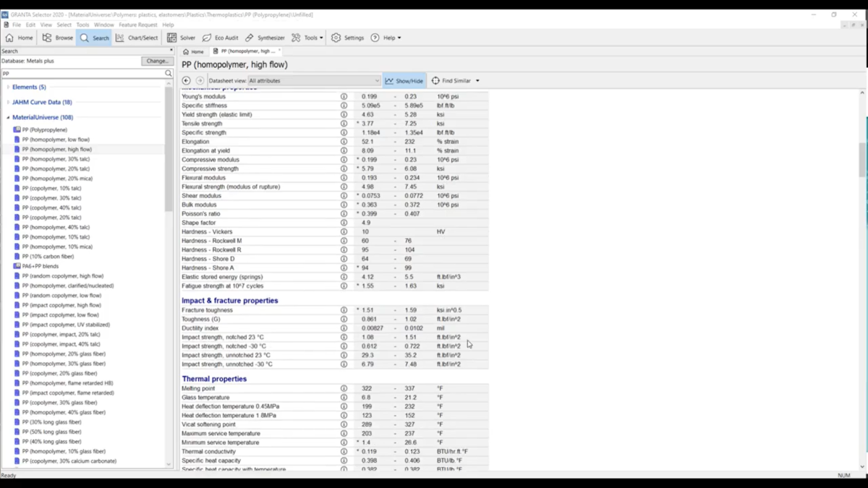Select PP (homopolymer, 30% talc) record
The height and width of the screenshot is (488, 868).
tap(56, 159)
